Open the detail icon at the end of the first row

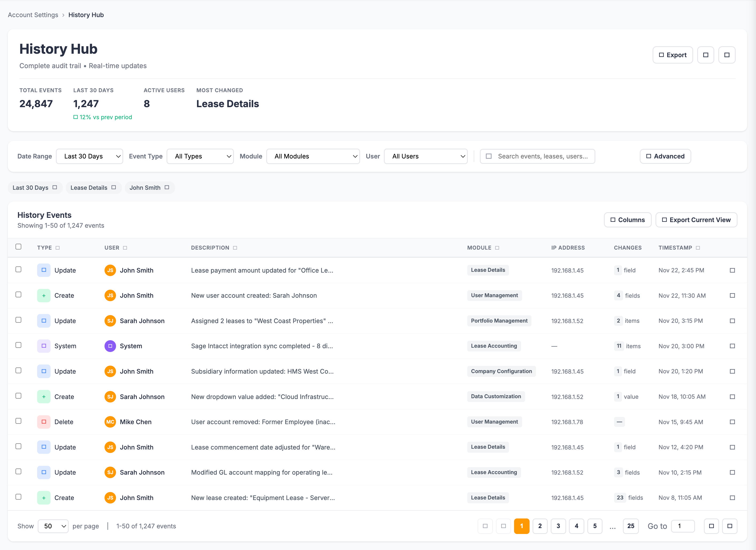click(732, 270)
